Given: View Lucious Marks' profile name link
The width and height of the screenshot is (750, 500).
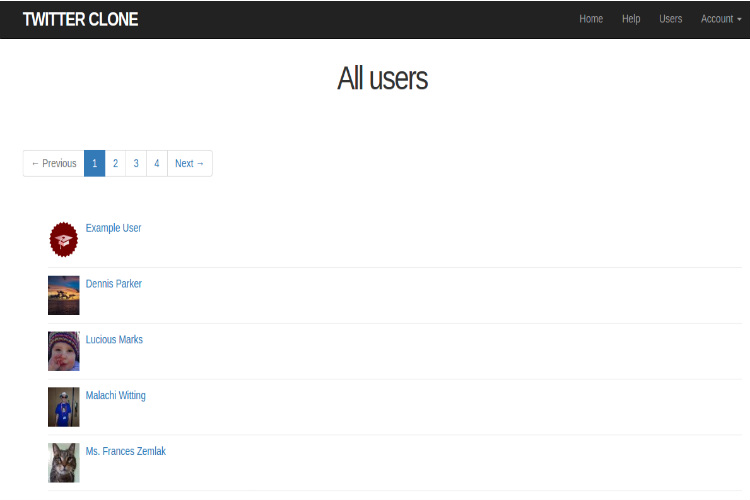Looking at the screenshot, I should coord(114,340).
